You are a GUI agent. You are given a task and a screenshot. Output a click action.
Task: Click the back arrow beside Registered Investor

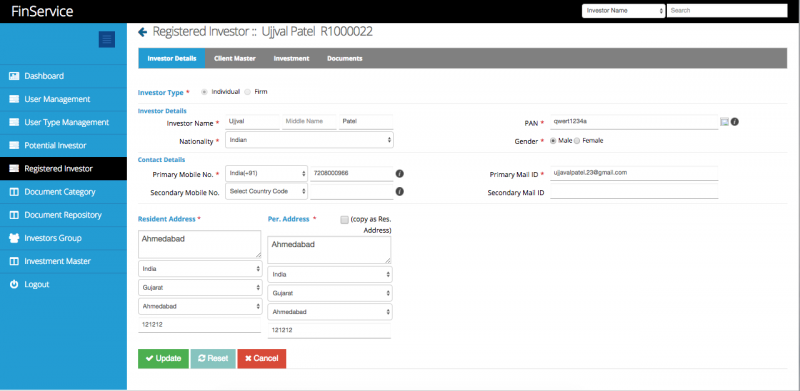click(x=142, y=32)
